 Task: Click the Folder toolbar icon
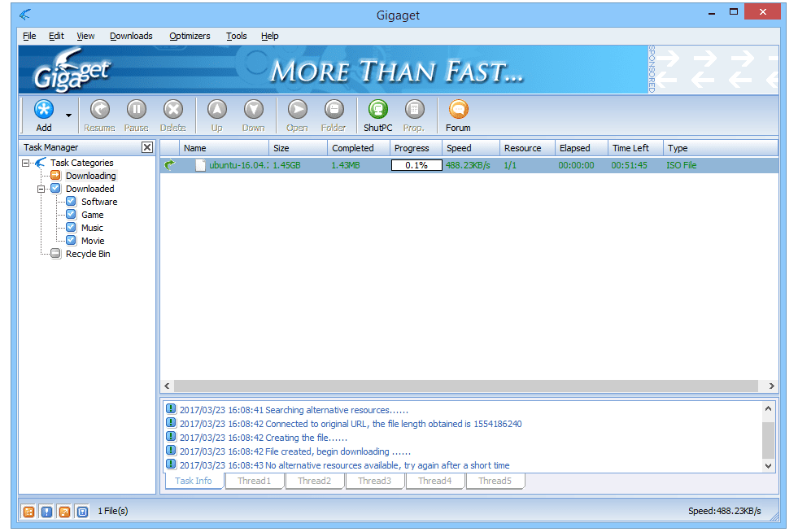pos(334,110)
